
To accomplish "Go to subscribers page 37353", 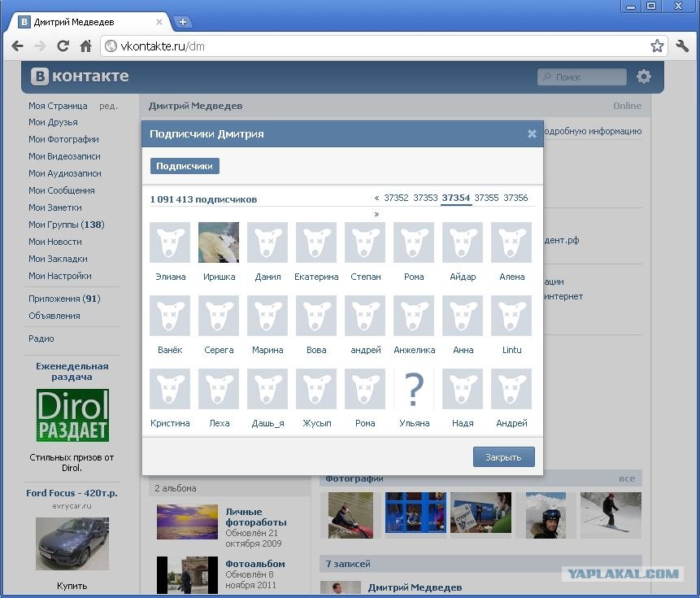I will (x=425, y=198).
